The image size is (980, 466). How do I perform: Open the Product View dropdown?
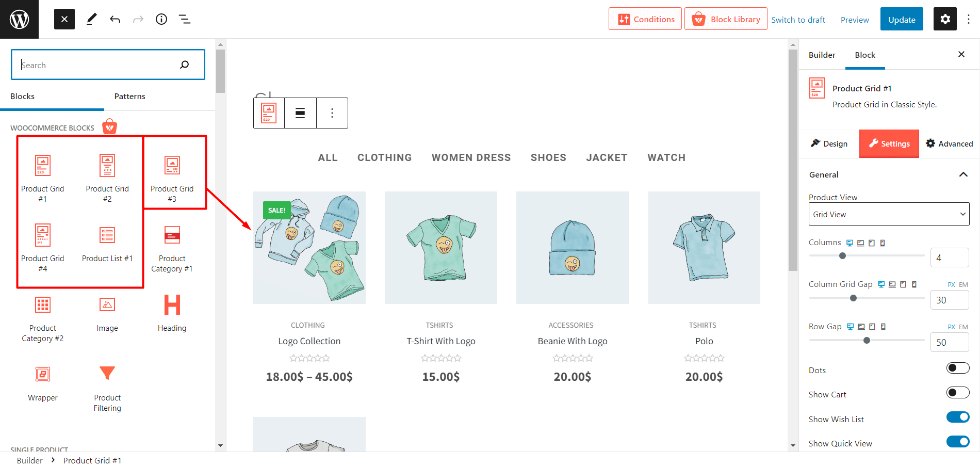tap(888, 214)
